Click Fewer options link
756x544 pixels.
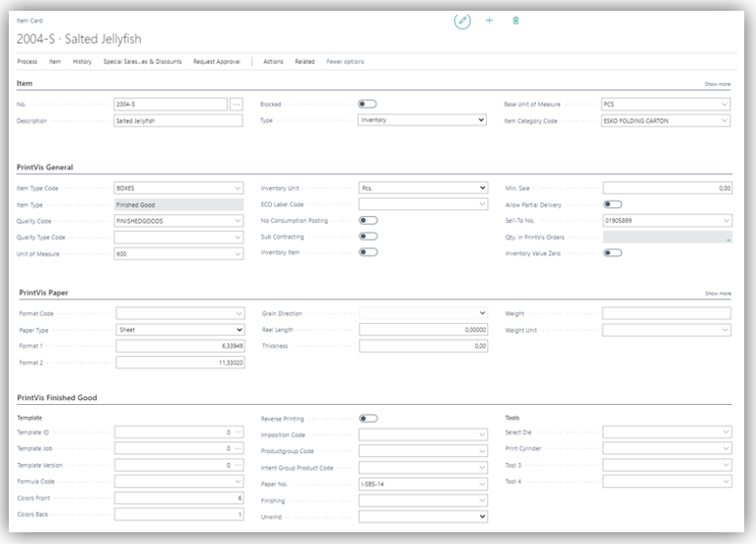click(345, 62)
